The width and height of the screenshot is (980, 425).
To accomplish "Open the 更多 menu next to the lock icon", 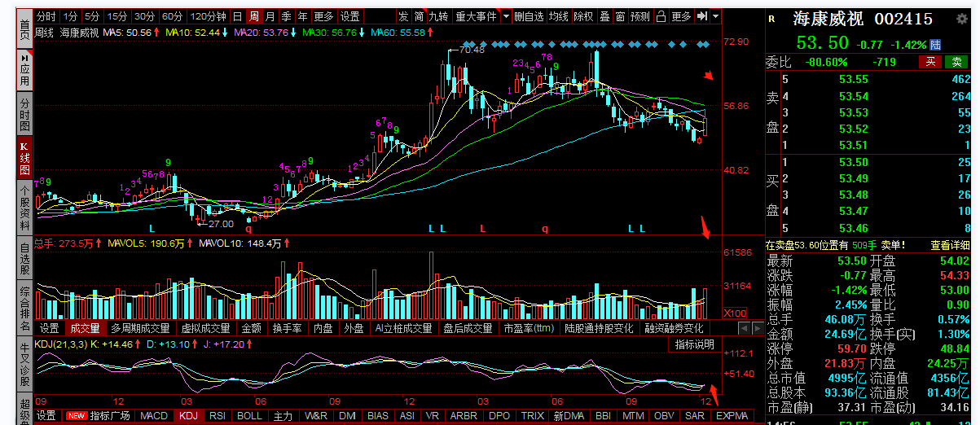I will coord(682,16).
